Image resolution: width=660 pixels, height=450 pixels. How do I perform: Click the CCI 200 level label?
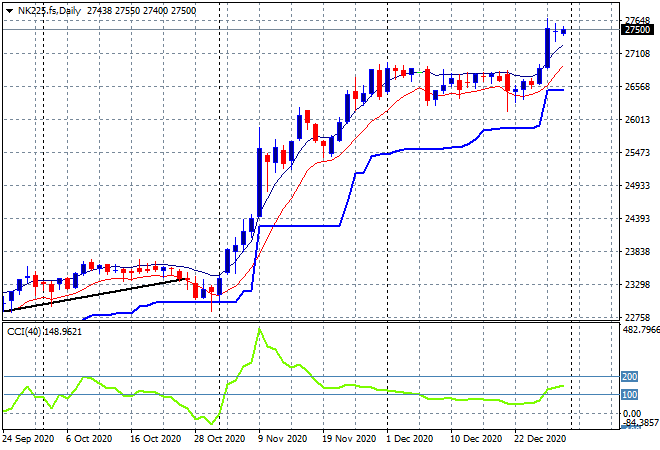coord(629,377)
